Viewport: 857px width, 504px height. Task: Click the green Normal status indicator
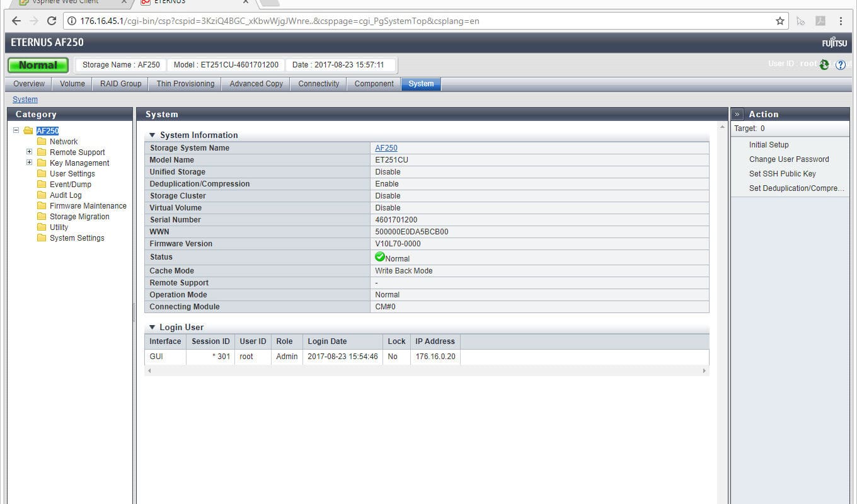pyautogui.click(x=38, y=65)
